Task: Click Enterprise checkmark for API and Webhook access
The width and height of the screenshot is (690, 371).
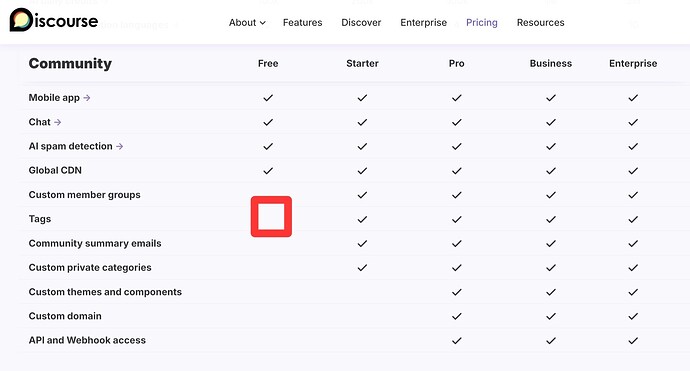Action: (633, 340)
